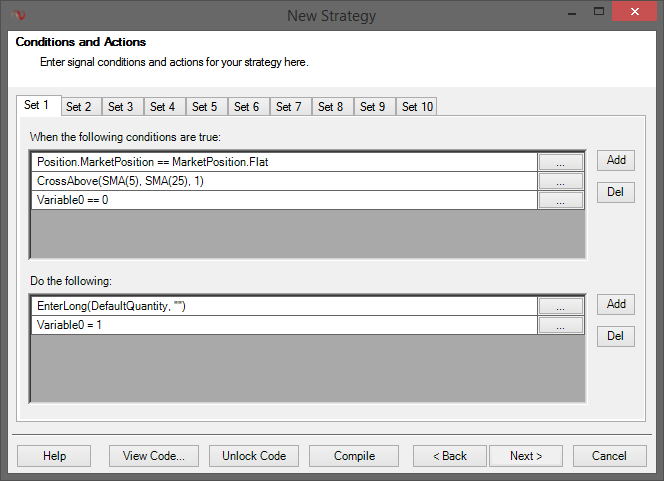Image resolution: width=664 pixels, height=481 pixels.
Task: Select the Set 7 tab
Action: tap(289, 107)
